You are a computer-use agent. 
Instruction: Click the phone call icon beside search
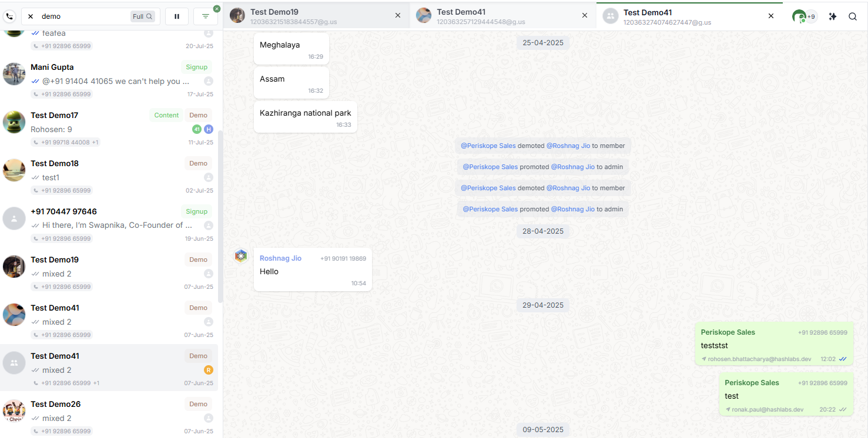tap(9, 16)
